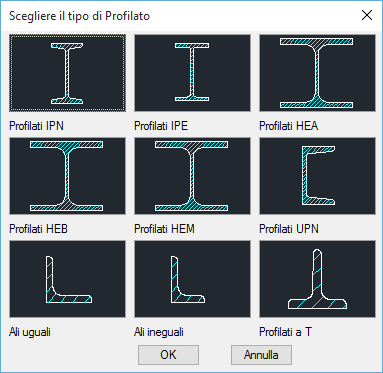
Task: Pick the HEA wide-flange profile icon
Action: coord(318,73)
